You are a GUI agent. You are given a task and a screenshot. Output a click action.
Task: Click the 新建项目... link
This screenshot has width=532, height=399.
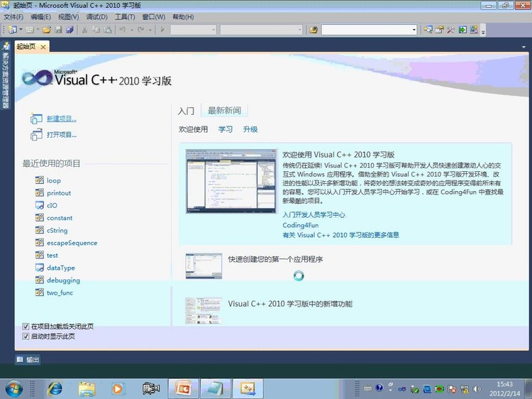tap(62, 119)
